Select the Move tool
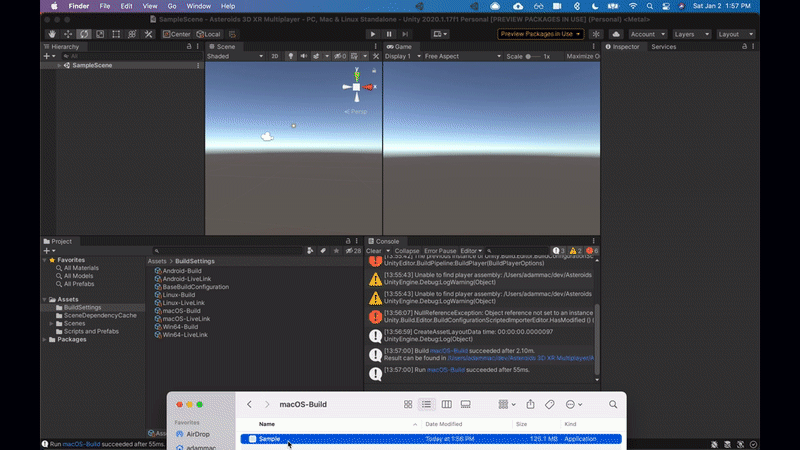The image size is (800, 450). pos(69,34)
